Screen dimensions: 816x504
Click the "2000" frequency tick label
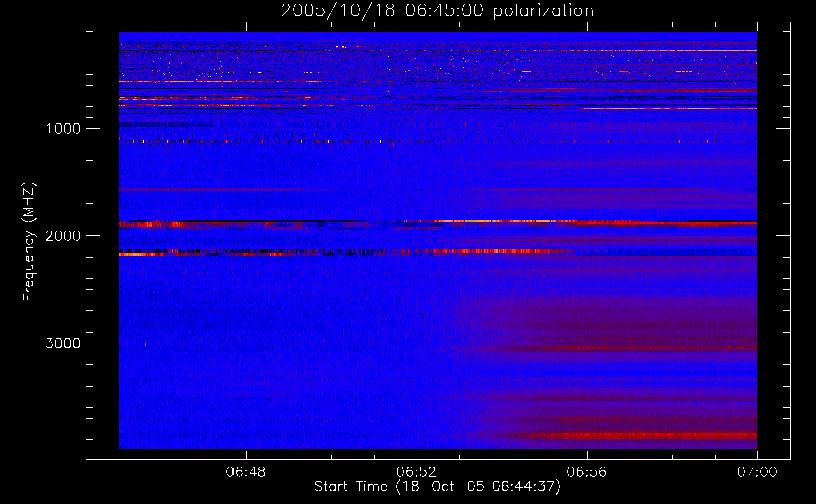pyautogui.click(x=63, y=236)
